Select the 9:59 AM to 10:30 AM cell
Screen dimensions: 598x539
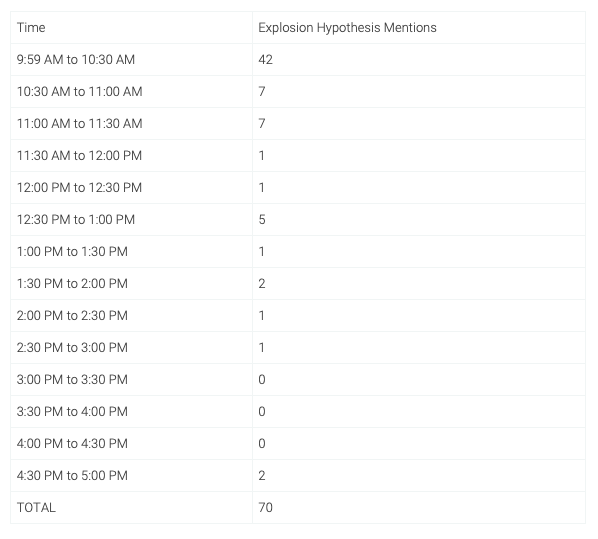point(131,60)
